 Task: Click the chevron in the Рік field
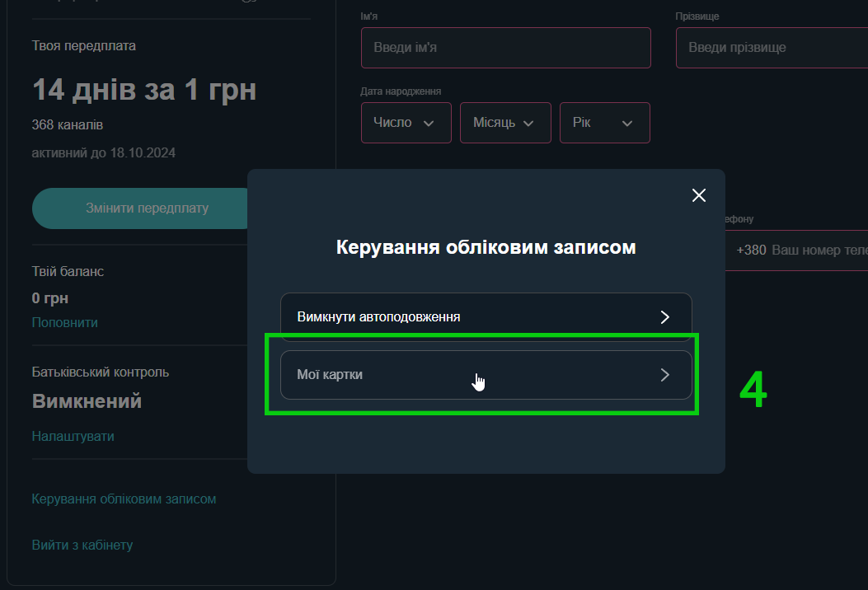pyautogui.click(x=627, y=123)
